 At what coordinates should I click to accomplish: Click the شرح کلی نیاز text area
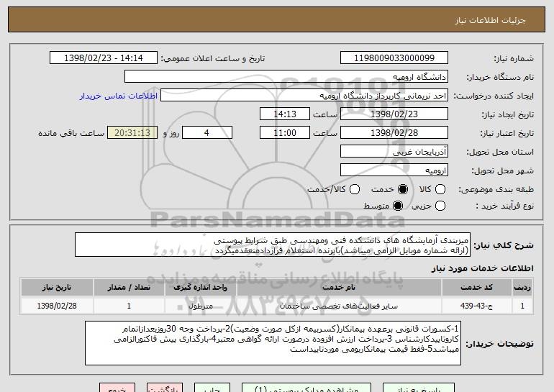point(273,245)
